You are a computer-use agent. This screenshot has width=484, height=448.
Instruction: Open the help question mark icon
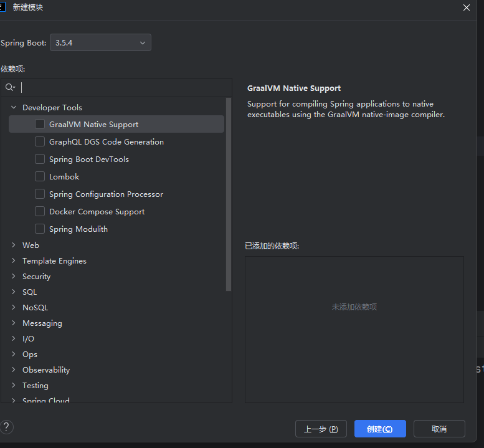7,427
